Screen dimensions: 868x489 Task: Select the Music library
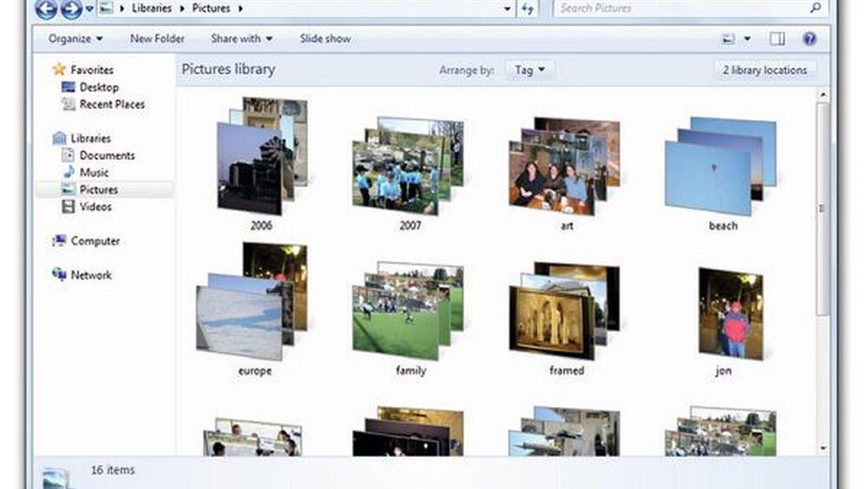click(94, 173)
